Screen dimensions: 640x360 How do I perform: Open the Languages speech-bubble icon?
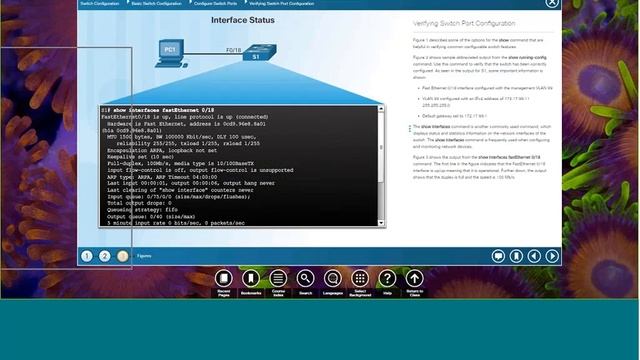333,279
